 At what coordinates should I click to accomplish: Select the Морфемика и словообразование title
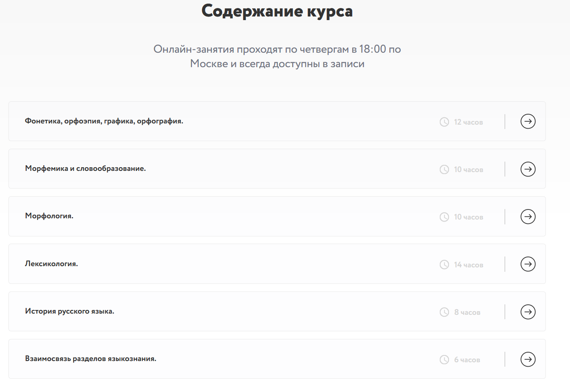point(85,168)
